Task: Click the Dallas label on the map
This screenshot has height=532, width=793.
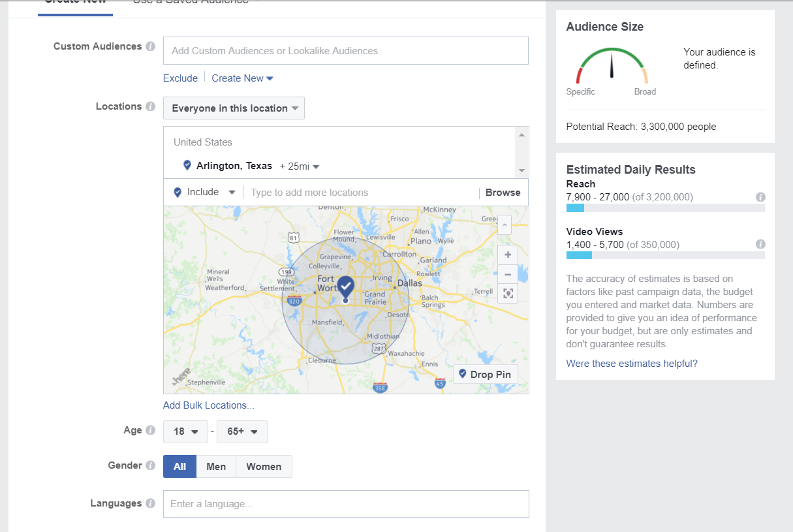Action: click(x=410, y=284)
